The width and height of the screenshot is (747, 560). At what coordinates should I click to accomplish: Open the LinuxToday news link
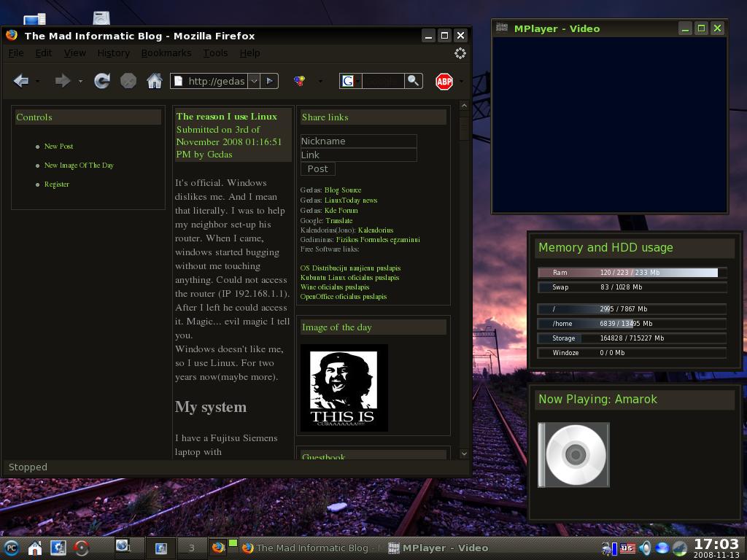coord(351,200)
